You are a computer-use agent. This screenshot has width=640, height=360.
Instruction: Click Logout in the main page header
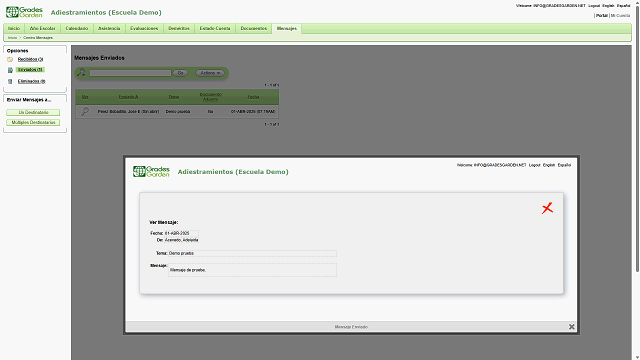click(x=594, y=6)
